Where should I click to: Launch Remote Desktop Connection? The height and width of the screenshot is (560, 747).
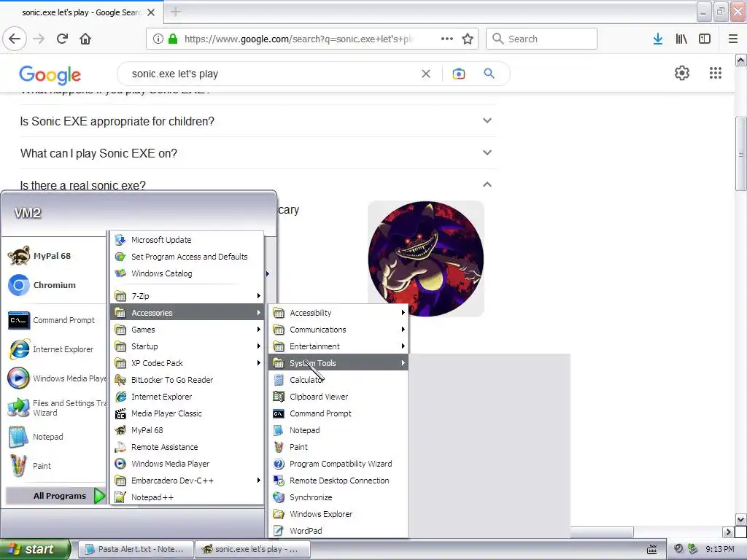click(338, 481)
